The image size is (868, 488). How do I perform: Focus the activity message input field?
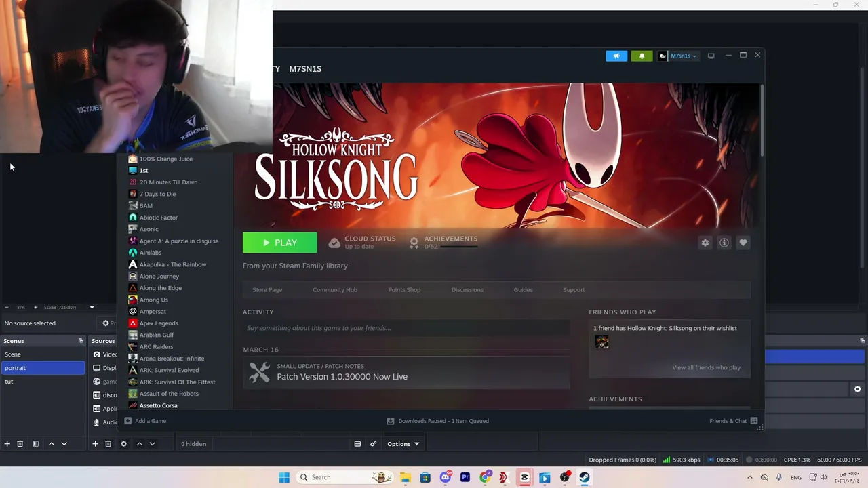pos(406,328)
